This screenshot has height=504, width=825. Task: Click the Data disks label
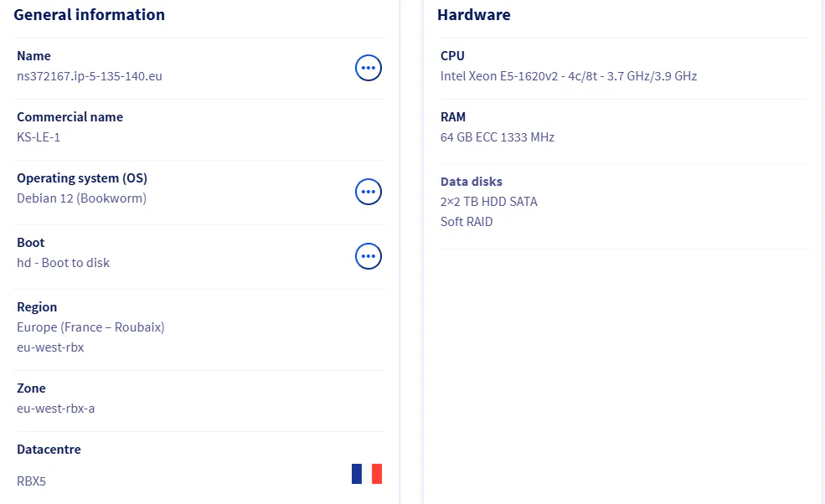coord(472,182)
